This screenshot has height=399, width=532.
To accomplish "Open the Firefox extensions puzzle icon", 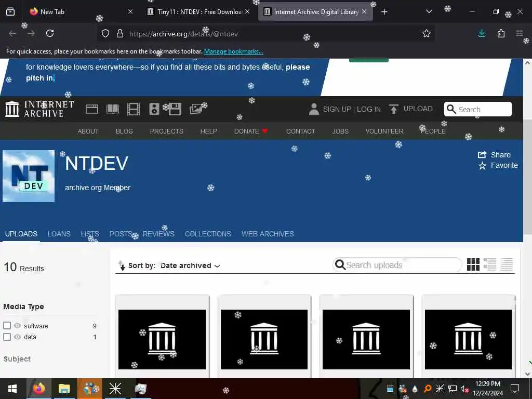I will pyautogui.click(x=501, y=33).
